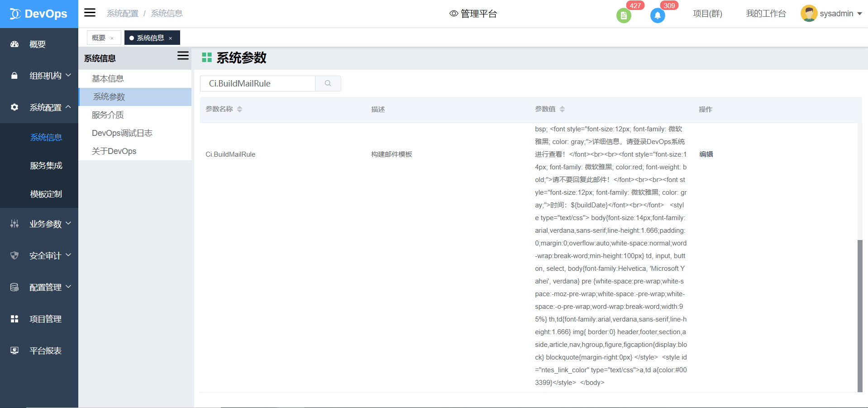Screen dimensions: 868x408
Task: Click the 安全审计 shield icon
Action: coord(14,255)
